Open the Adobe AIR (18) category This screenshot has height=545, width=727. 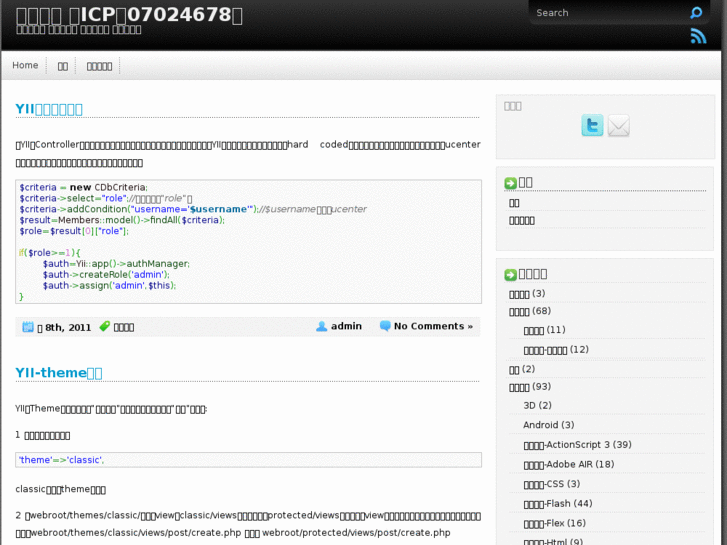pyautogui.click(x=568, y=464)
